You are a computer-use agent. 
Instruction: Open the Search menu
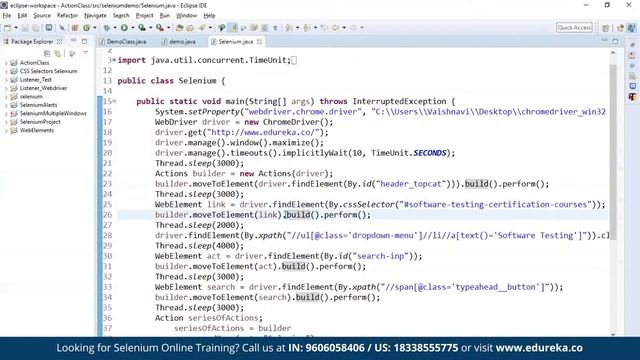[121, 16]
